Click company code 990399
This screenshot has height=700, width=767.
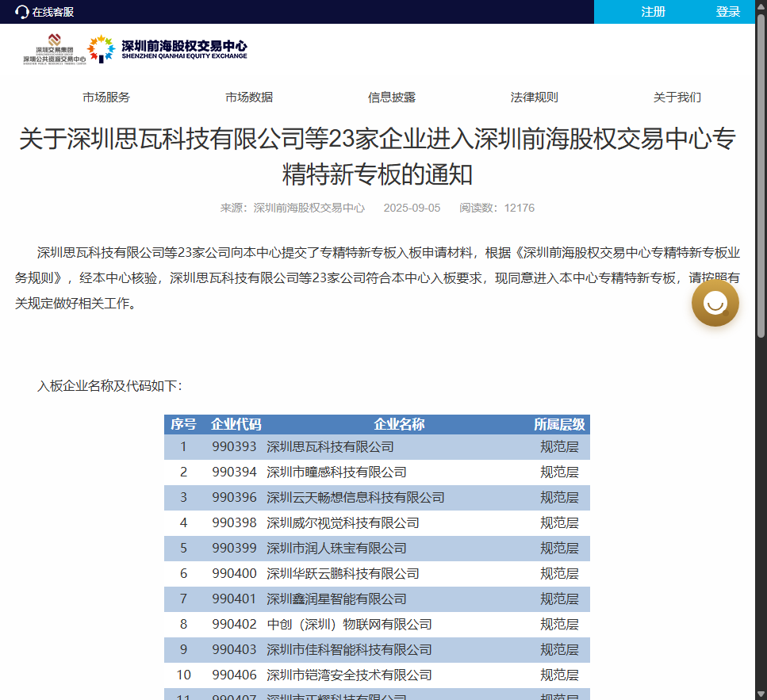pyautogui.click(x=234, y=549)
